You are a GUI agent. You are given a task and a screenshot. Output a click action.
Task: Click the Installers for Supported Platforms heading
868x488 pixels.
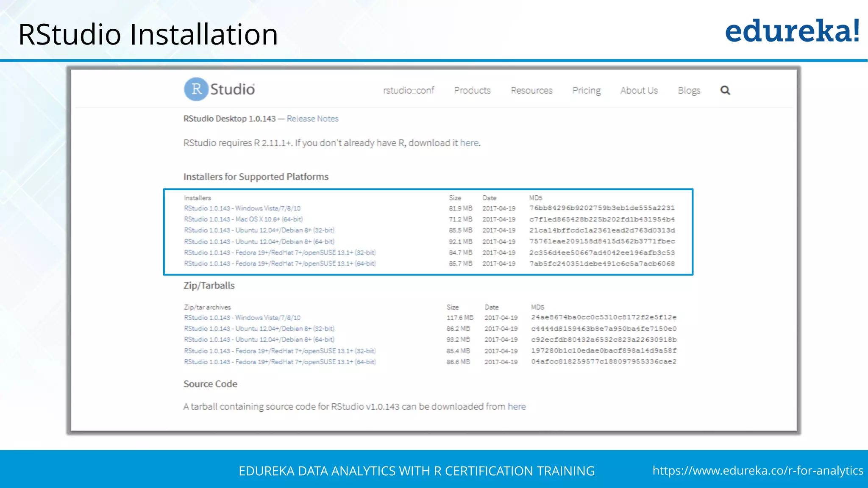pos(256,177)
